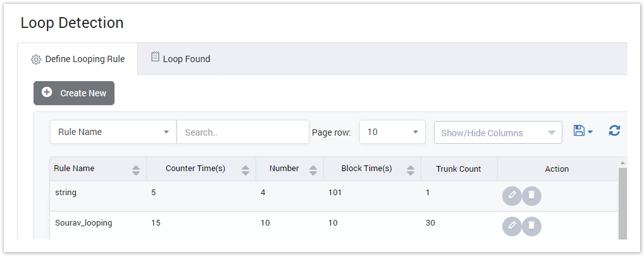
Task: Click the Create New button
Action: click(74, 93)
